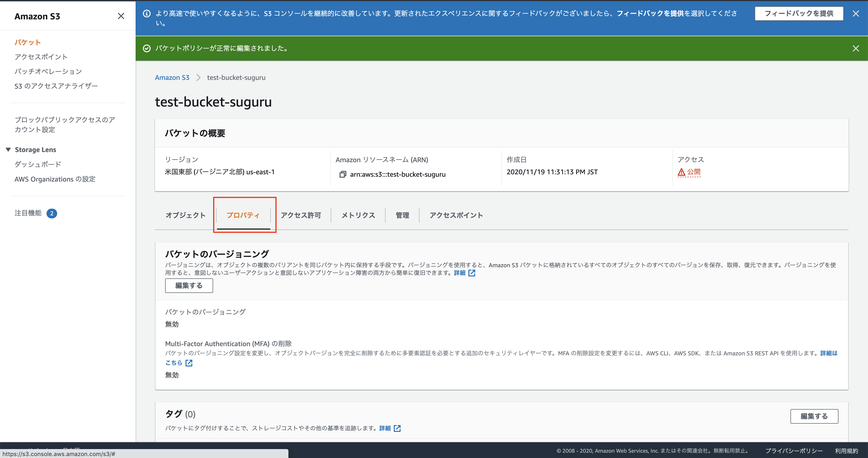Click 編集する button for bucket versioning
This screenshot has width=868, height=458.
pyautogui.click(x=189, y=286)
